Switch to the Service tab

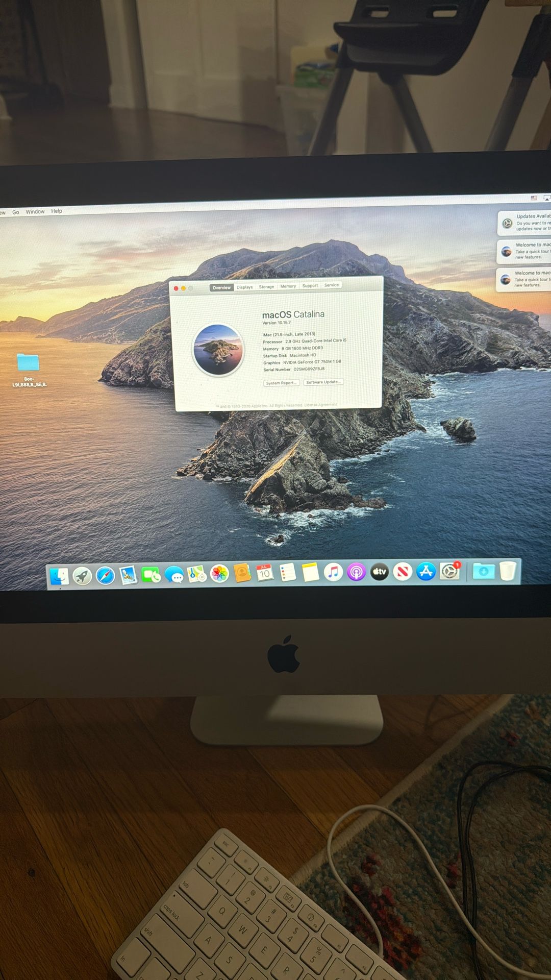point(332,285)
